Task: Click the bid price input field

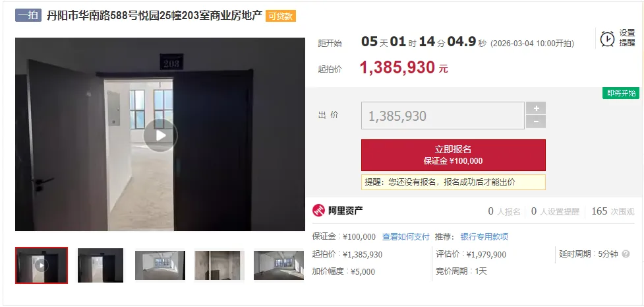Action: tap(443, 116)
